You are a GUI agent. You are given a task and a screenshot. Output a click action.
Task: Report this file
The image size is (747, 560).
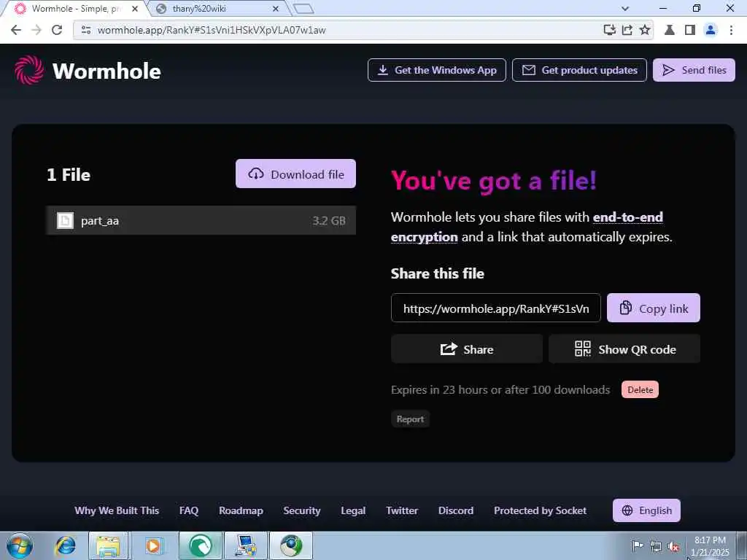point(410,419)
